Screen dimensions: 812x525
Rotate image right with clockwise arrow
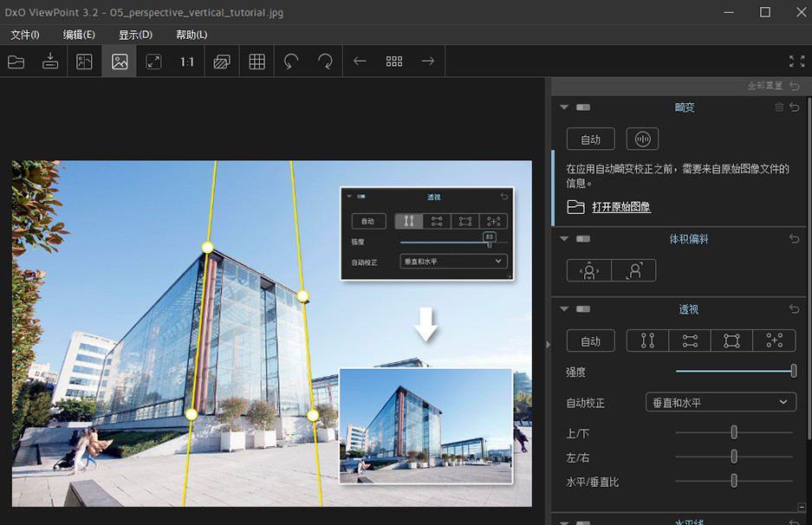click(325, 62)
